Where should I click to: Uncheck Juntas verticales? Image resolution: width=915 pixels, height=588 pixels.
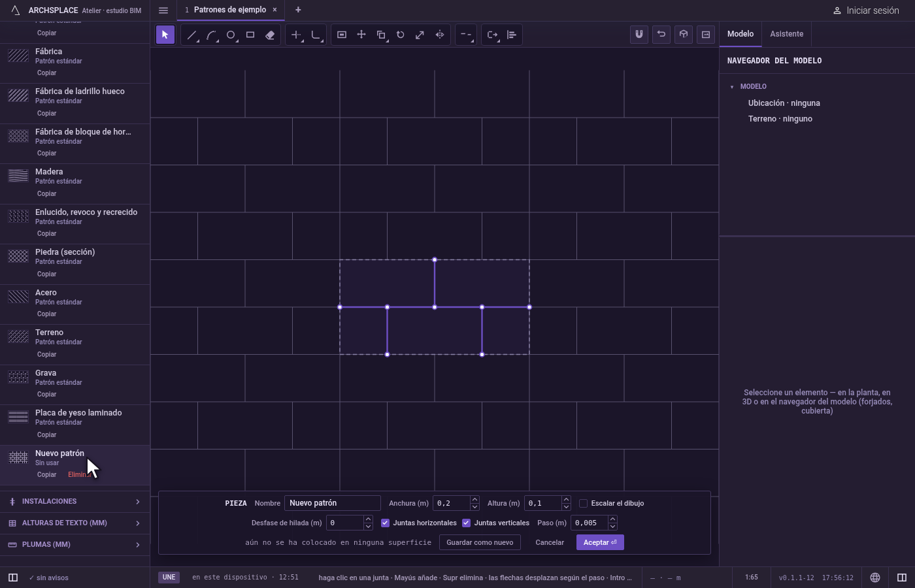pos(466,523)
